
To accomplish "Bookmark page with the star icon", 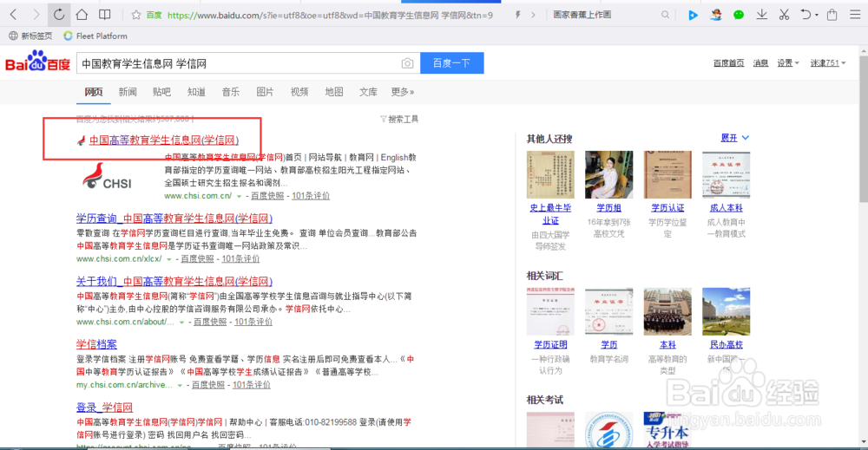I will [x=136, y=15].
